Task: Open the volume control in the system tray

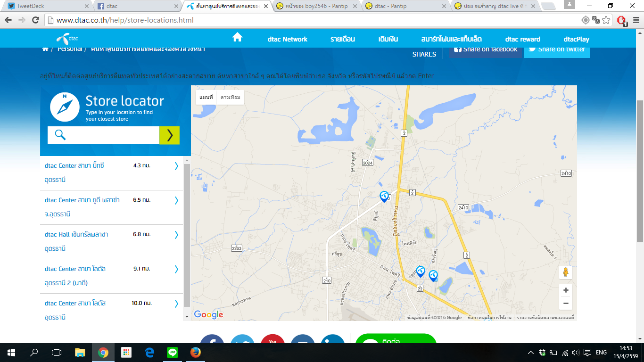Action: point(576,353)
